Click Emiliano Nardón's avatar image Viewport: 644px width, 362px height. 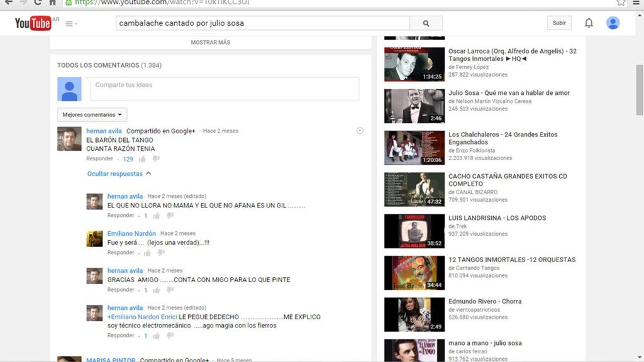94,238
